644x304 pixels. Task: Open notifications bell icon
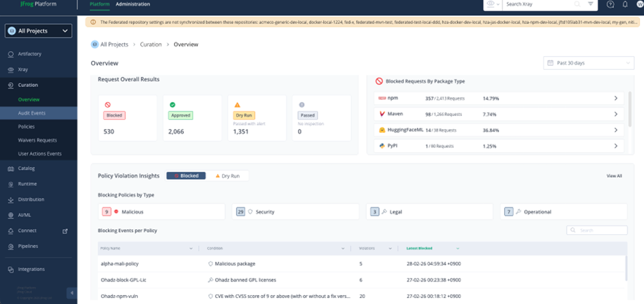pyautogui.click(x=625, y=5)
